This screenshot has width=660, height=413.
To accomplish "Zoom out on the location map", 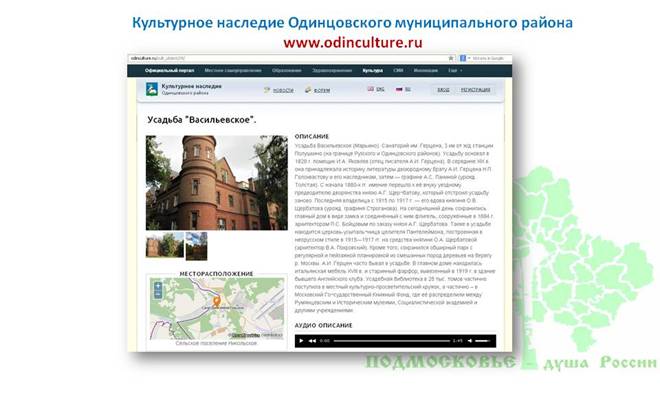I will [x=158, y=294].
